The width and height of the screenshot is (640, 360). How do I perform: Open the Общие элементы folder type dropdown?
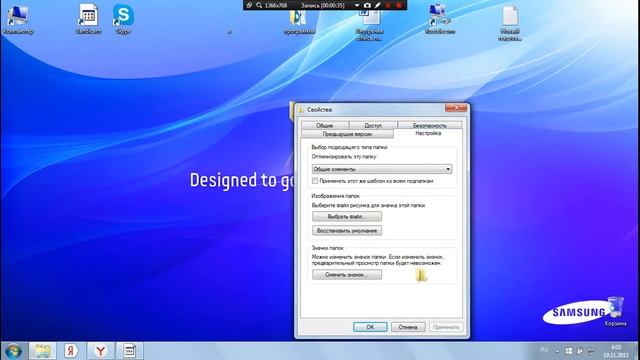point(382,169)
